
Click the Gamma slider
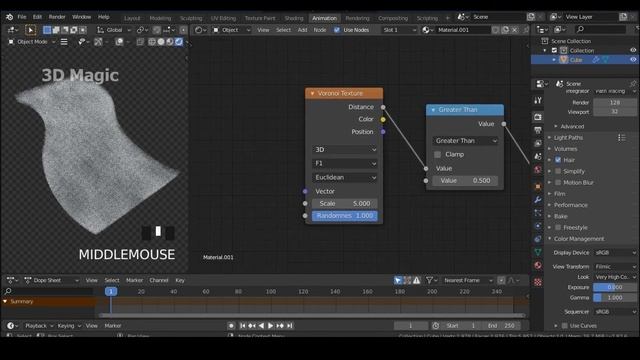(x=615, y=298)
